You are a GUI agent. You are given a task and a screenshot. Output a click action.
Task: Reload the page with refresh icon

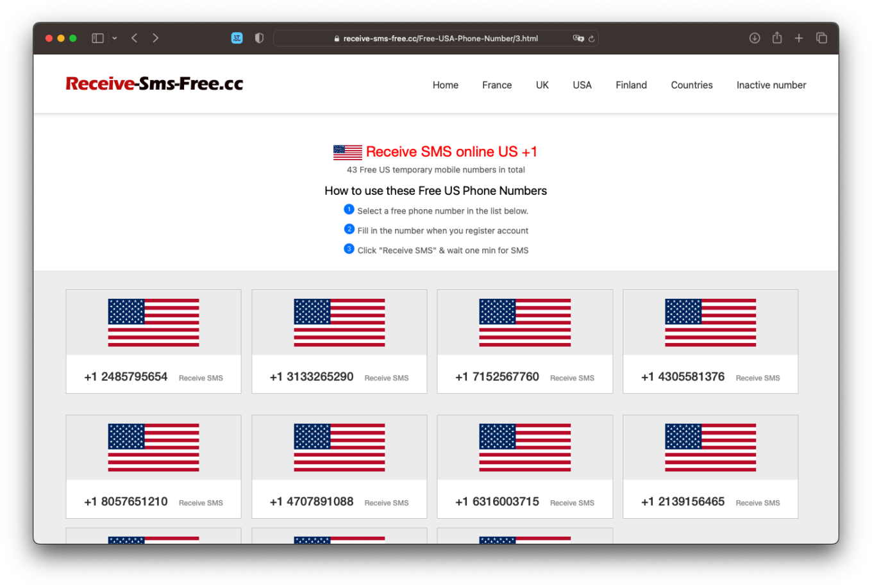(x=591, y=38)
